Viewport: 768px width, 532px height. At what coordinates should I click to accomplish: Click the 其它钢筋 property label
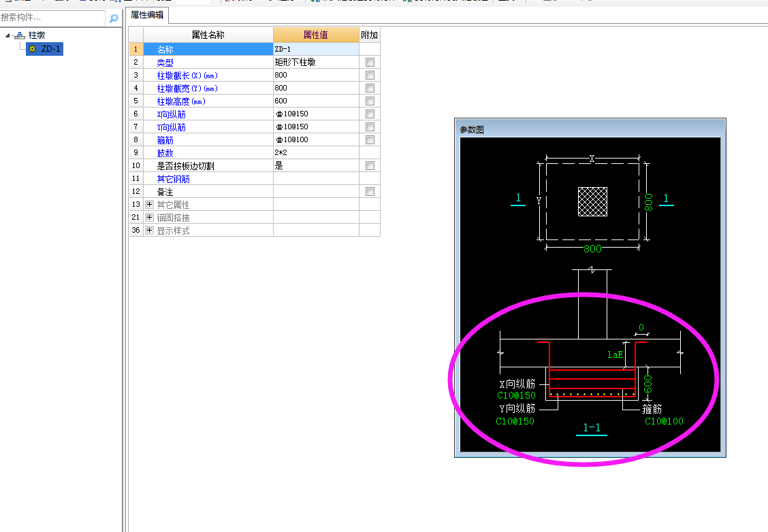[x=174, y=179]
